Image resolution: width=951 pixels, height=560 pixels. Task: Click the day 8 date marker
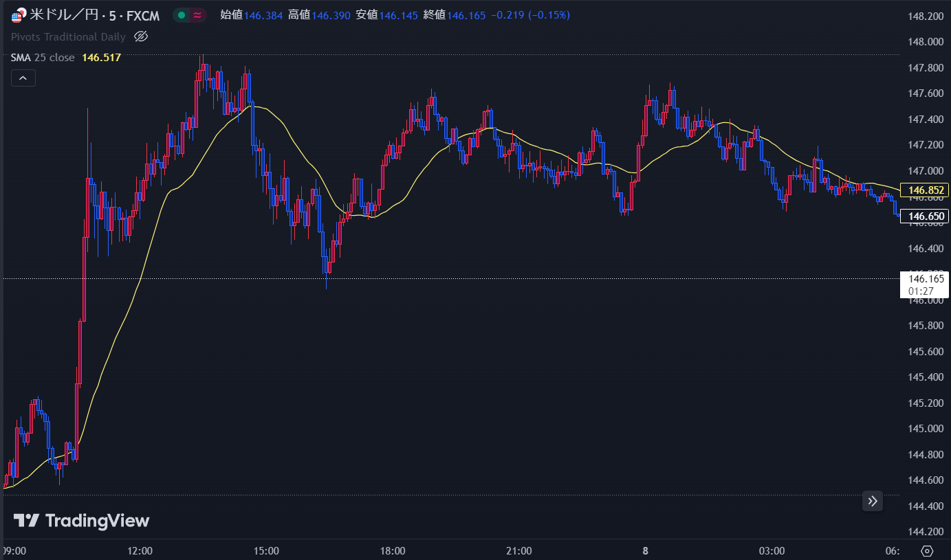click(645, 551)
